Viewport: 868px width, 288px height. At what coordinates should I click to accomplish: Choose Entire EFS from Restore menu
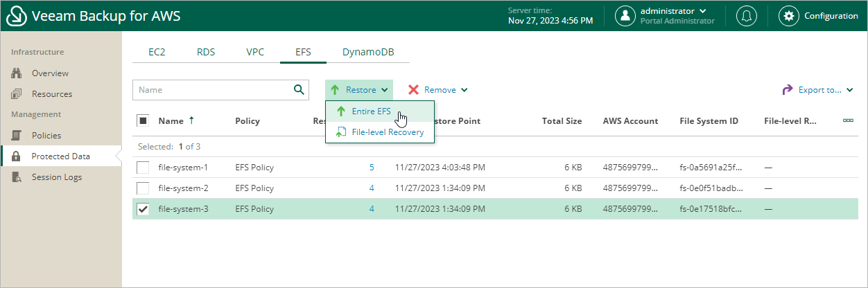[371, 111]
